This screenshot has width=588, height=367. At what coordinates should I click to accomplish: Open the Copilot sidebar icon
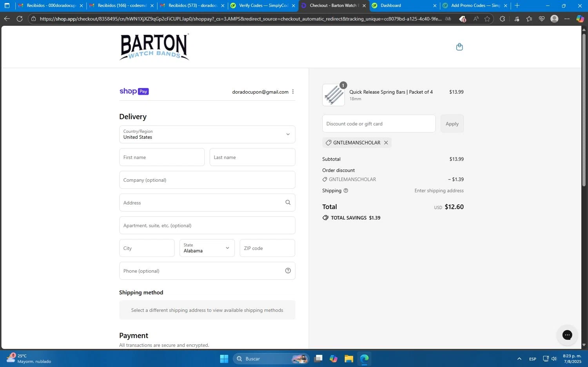point(580,19)
